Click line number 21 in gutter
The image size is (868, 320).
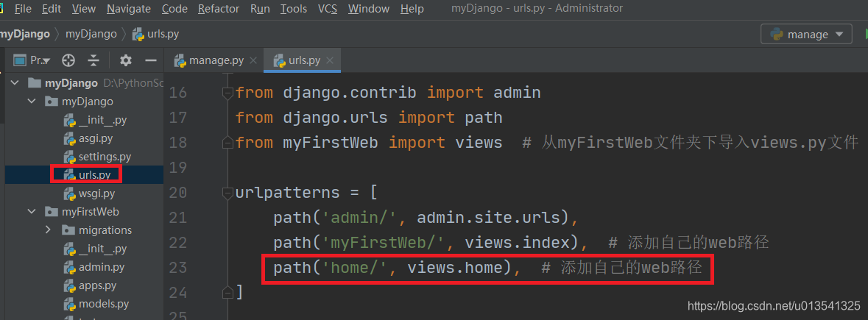[x=177, y=218]
